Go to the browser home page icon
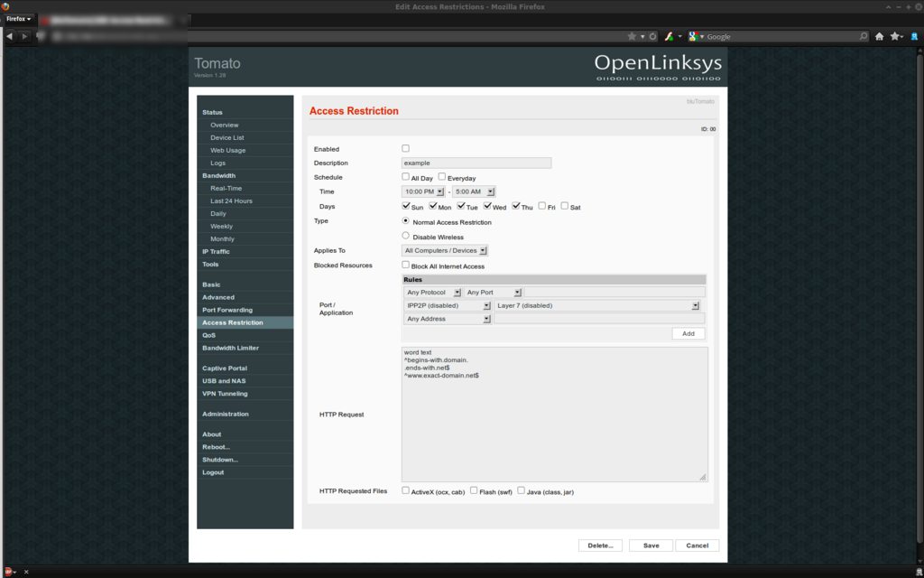This screenshot has width=924, height=578. pyautogui.click(x=879, y=36)
